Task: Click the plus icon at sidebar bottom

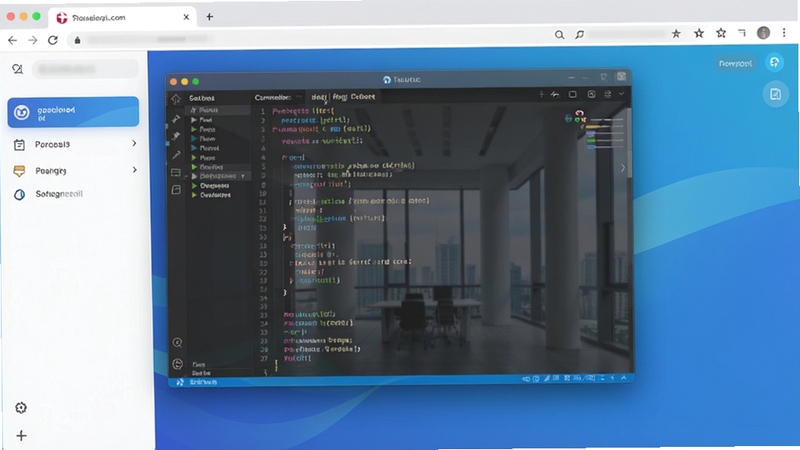Action: point(21,435)
